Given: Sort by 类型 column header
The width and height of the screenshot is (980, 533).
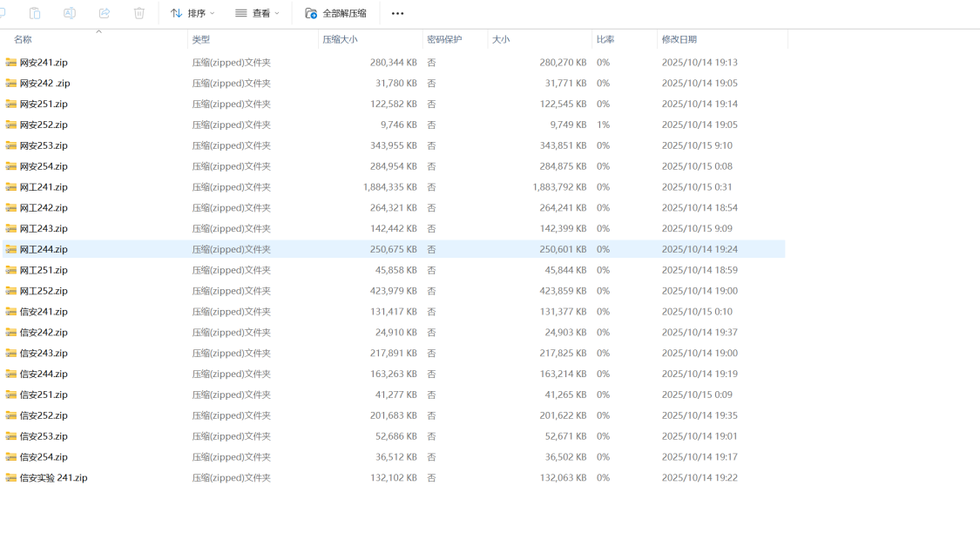Looking at the screenshot, I should click(x=201, y=40).
